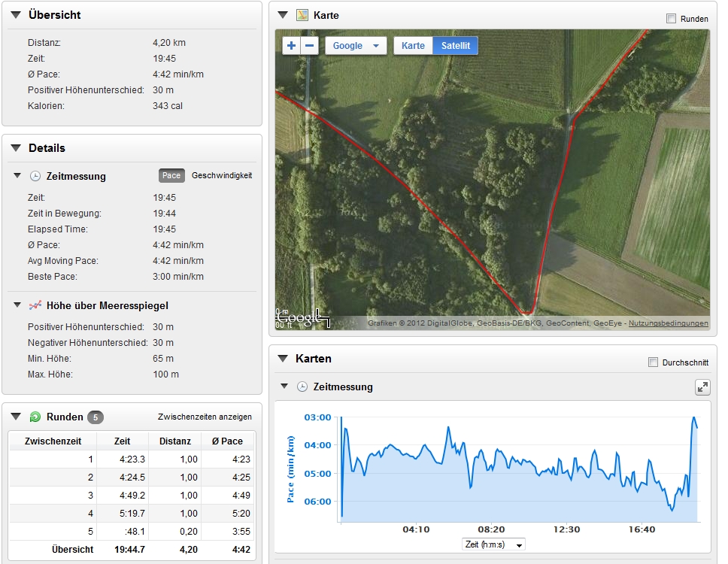728x564 pixels.
Task: Select lap 3 row in Runden table
Action: coord(132,496)
